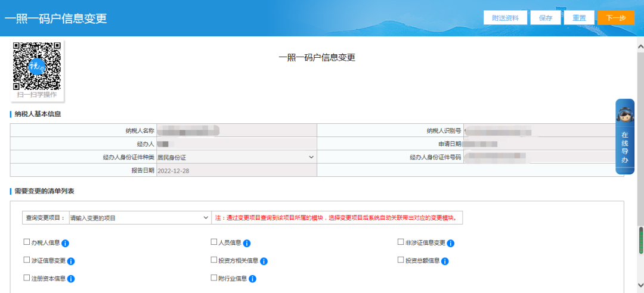Enable the 投资方相关信息 checkbox
Image resolution: width=644 pixels, height=293 pixels.
(213, 260)
